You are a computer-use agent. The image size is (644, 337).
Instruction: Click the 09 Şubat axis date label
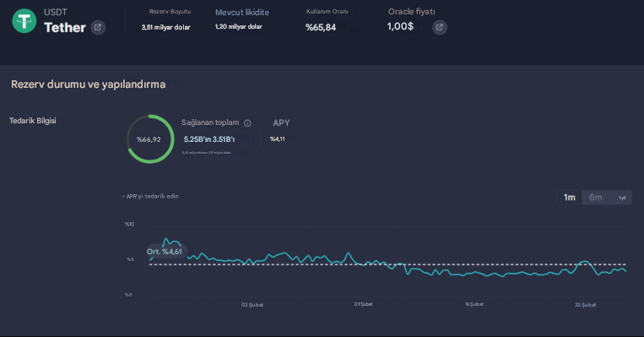364,304
